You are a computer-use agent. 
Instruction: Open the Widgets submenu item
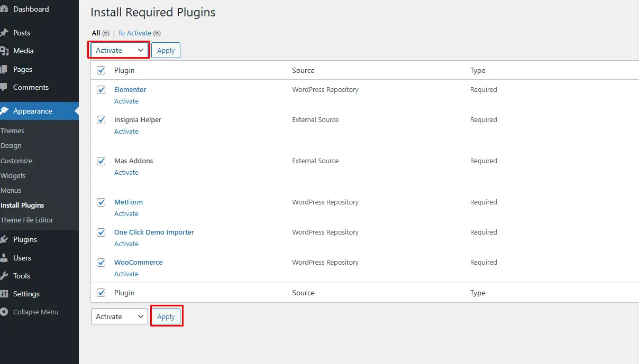[x=13, y=175]
